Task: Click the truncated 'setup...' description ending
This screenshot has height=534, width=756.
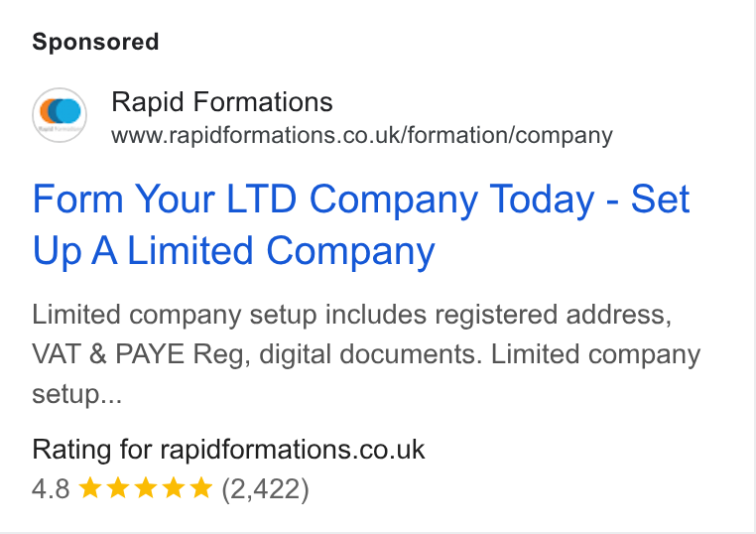Action: pyautogui.click(x=77, y=395)
